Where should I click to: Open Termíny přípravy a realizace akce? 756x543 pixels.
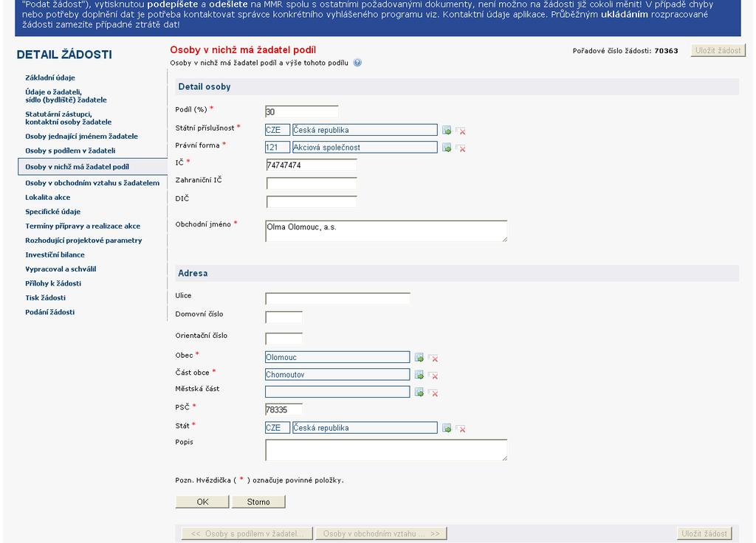pos(83,226)
